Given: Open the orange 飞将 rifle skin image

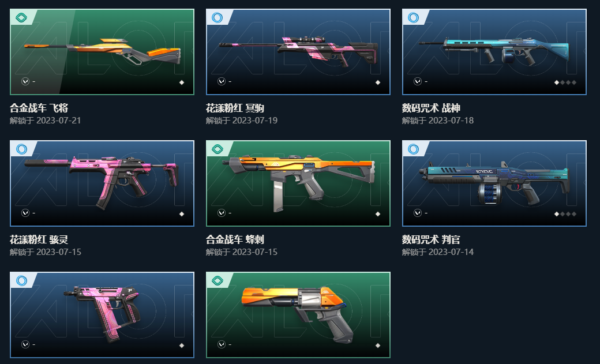Looking at the screenshot, I should click(x=102, y=52).
